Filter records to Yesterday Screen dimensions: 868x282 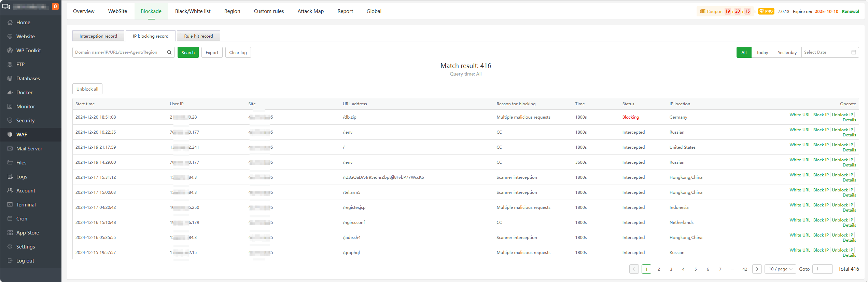click(787, 52)
